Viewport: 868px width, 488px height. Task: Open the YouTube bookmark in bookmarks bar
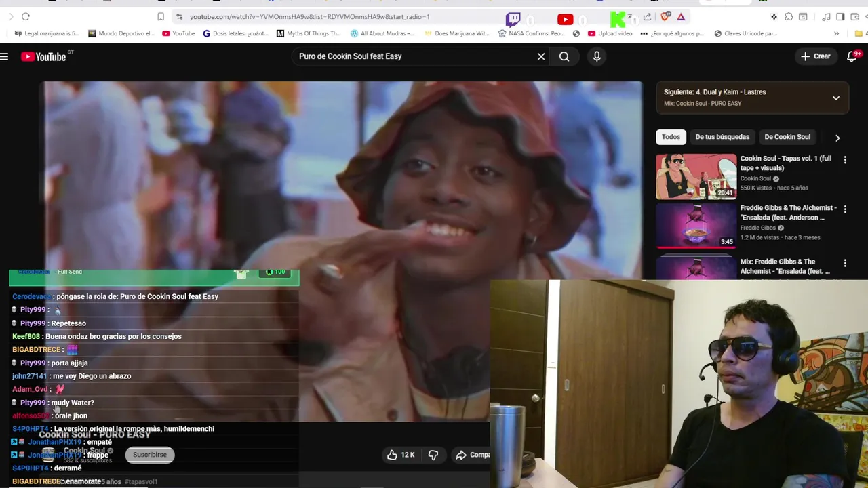pyautogui.click(x=178, y=33)
